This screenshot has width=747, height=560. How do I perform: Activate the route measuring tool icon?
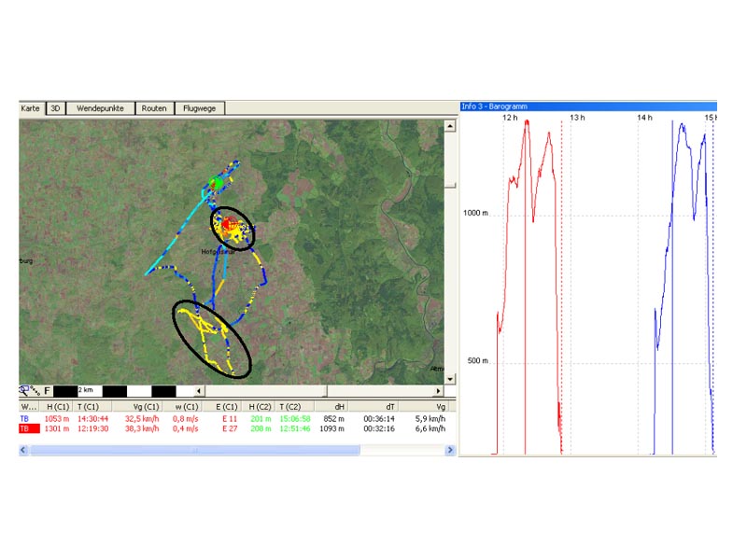coord(35,391)
